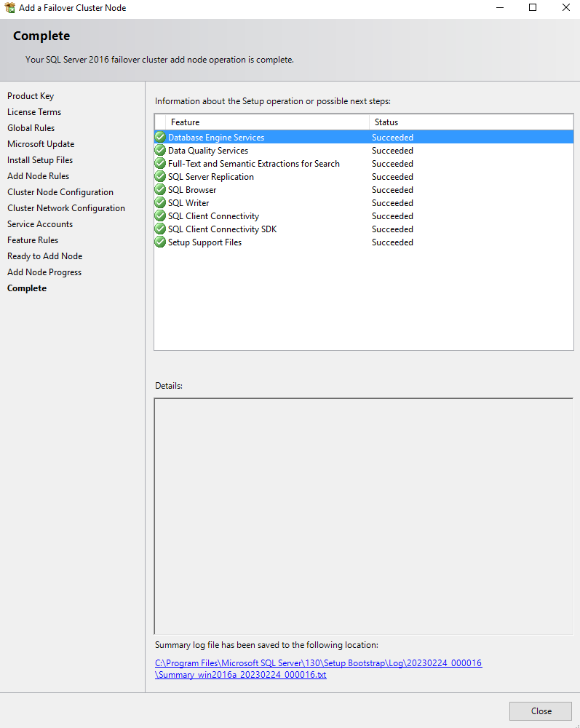Screen dimensions: 580x728
Task: Click Succeeded status for Setup Support Files
Action: (x=392, y=242)
